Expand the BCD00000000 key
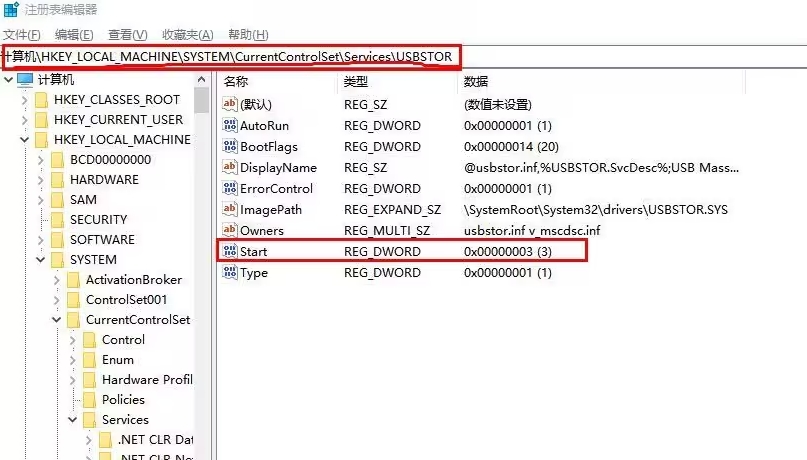This screenshot has width=807, height=460. tap(41, 160)
